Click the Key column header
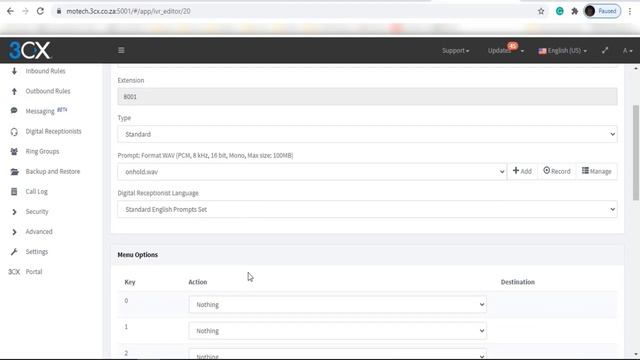Screen dimensions: 640x360 (x=130, y=282)
